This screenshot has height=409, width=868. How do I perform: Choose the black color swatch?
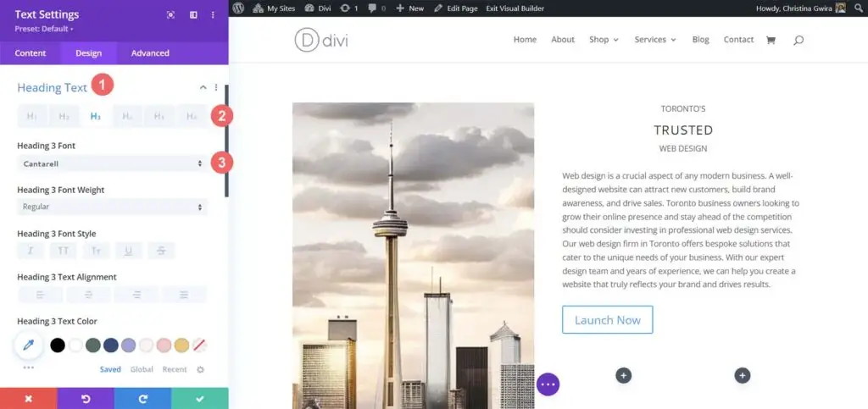pos(58,345)
